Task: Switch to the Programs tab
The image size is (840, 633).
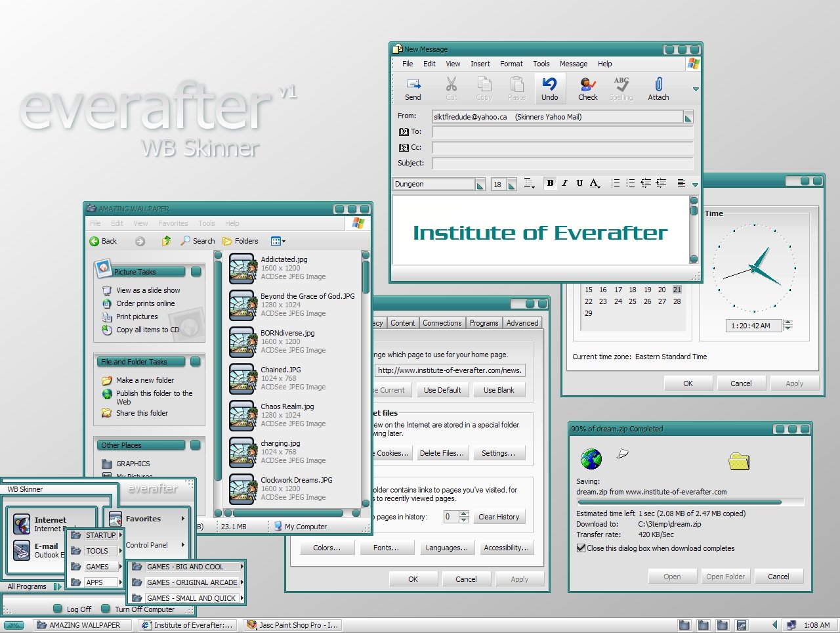Action: (484, 323)
